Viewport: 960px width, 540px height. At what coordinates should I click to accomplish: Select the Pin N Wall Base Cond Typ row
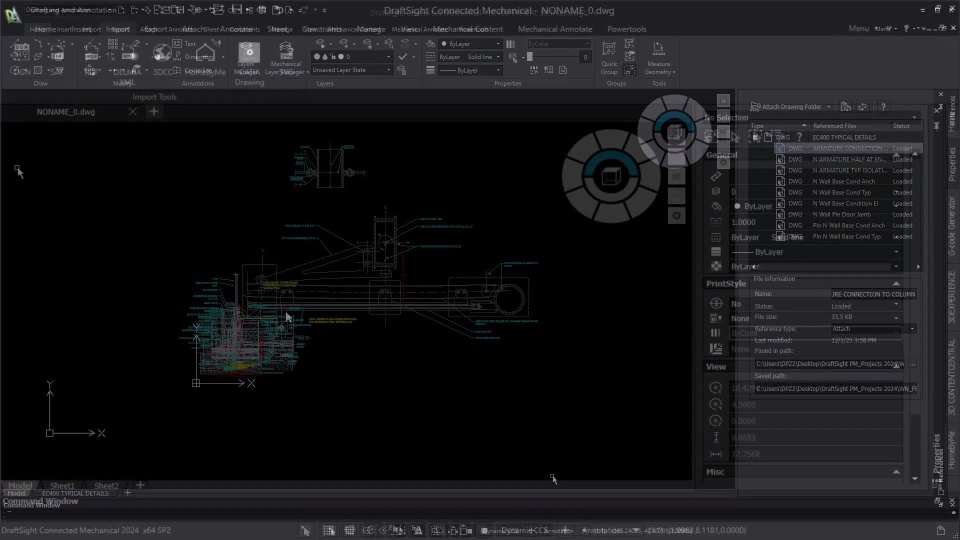[847, 236]
